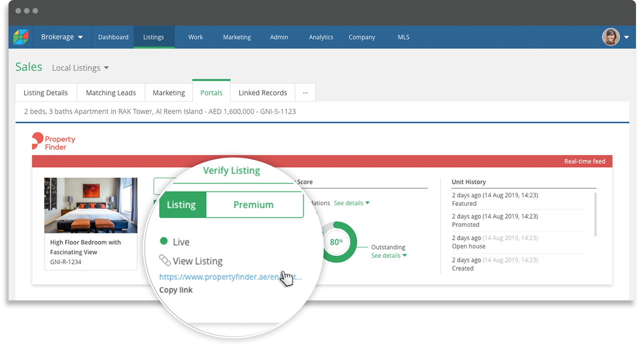Click the green Live status dot
This screenshot has width=644, height=358.
(x=164, y=241)
